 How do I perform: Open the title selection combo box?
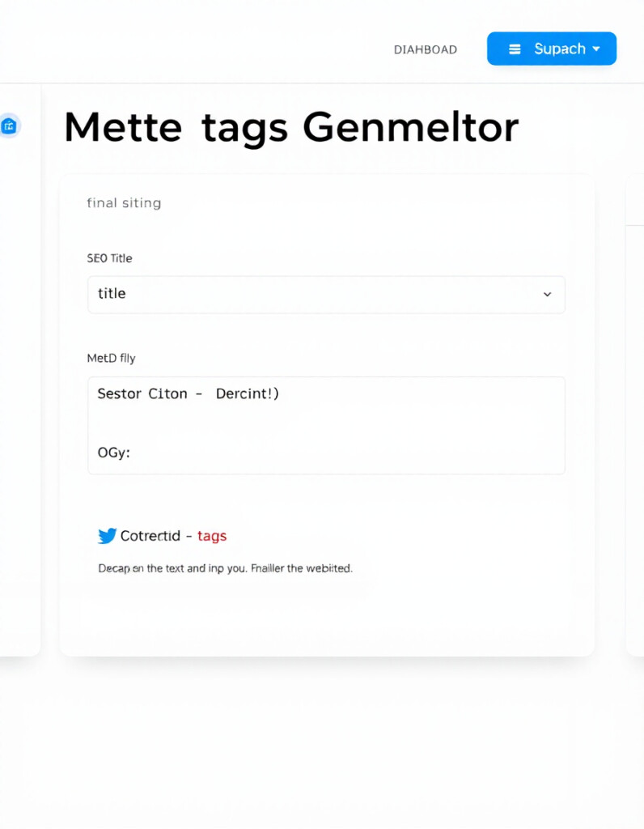click(326, 295)
